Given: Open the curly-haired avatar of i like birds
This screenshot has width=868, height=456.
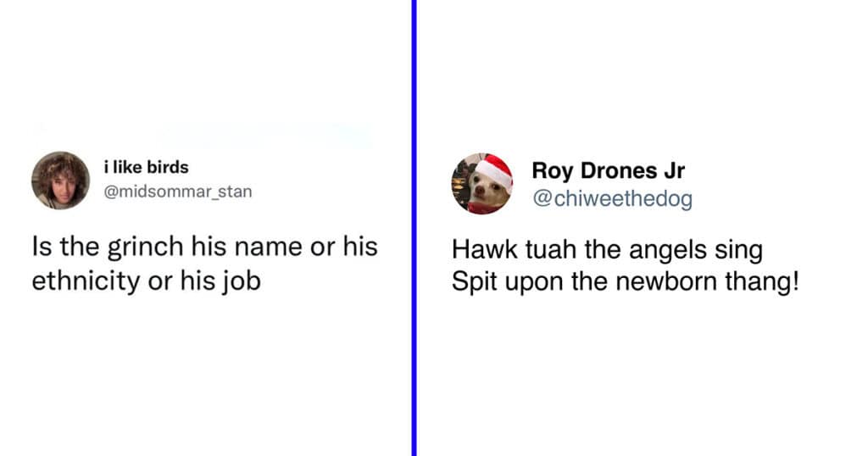Looking at the screenshot, I should point(61,181).
